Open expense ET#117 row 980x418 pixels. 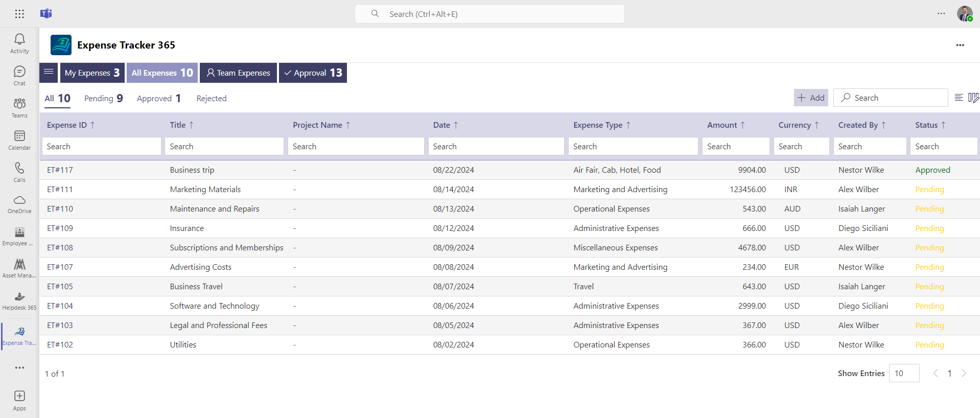(509, 170)
